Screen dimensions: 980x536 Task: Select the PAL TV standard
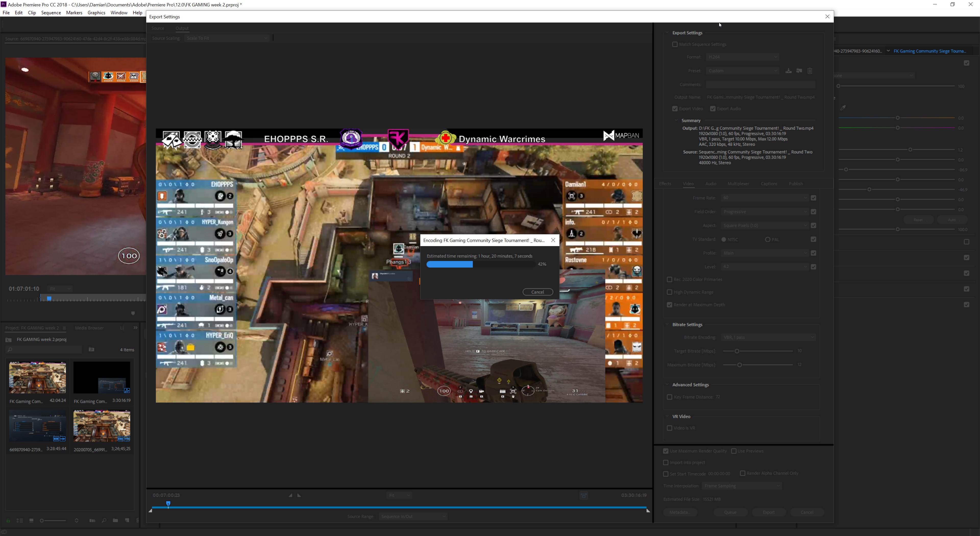[x=767, y=240]
